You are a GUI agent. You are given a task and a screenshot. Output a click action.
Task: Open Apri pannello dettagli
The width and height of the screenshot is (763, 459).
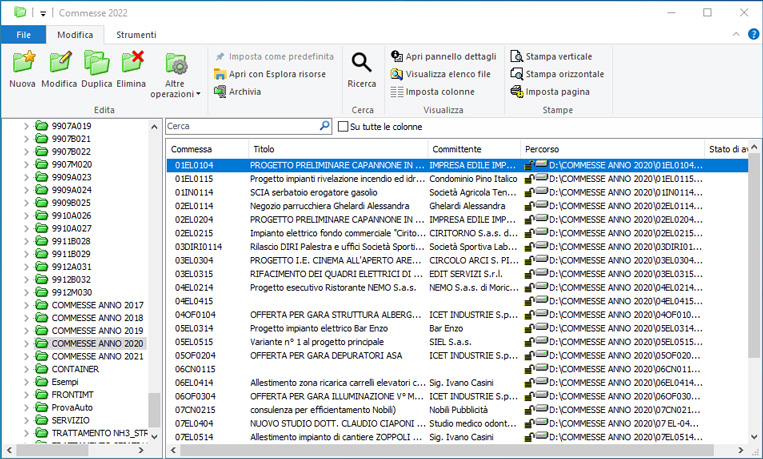(443, 56)
